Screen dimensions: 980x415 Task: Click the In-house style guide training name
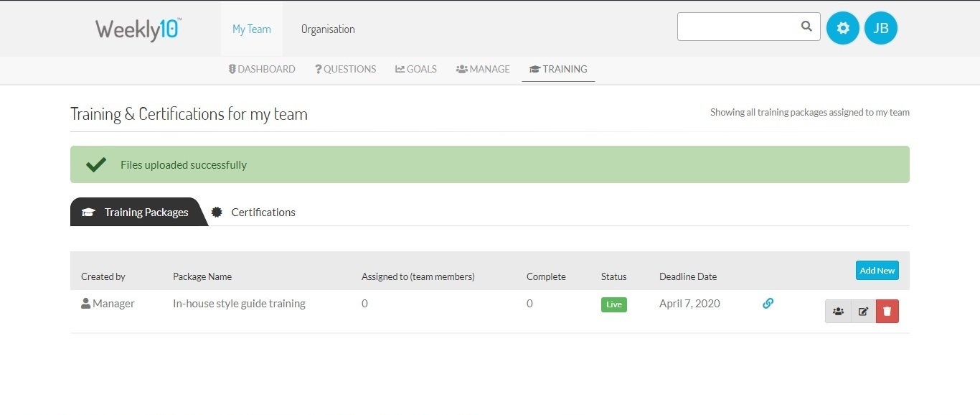click(x=239, y=304)
